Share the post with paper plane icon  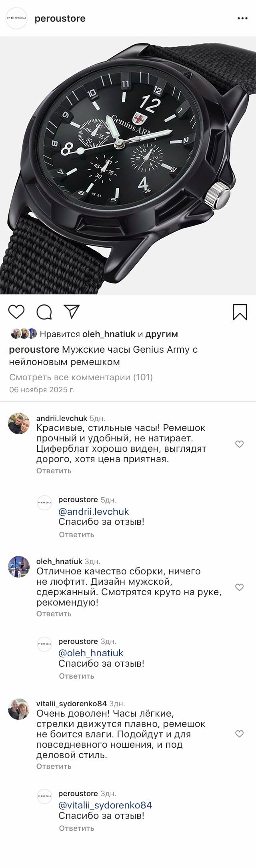point(72,312)
